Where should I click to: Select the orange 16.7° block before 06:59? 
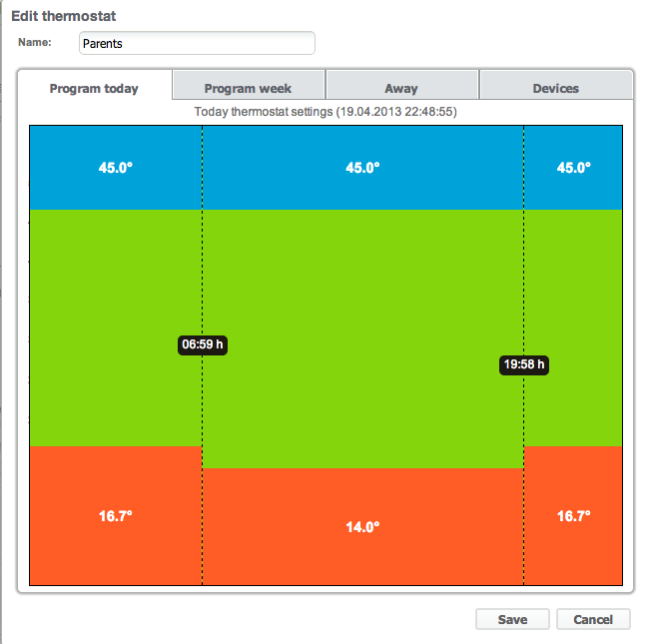click(116, 515)
